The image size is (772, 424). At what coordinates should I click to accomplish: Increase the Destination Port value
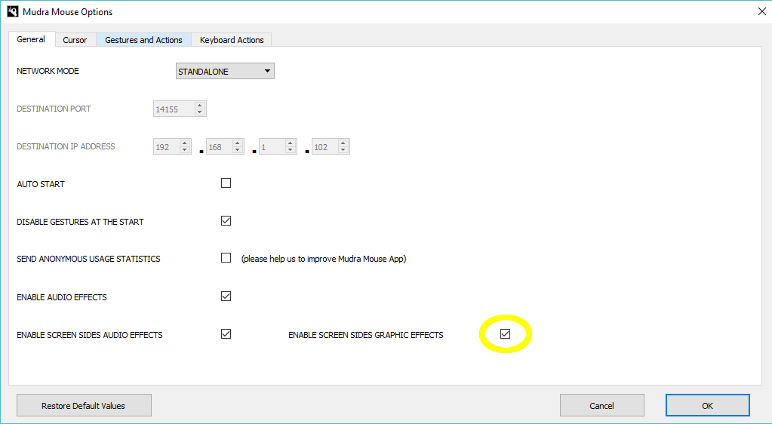pos(200,105)
